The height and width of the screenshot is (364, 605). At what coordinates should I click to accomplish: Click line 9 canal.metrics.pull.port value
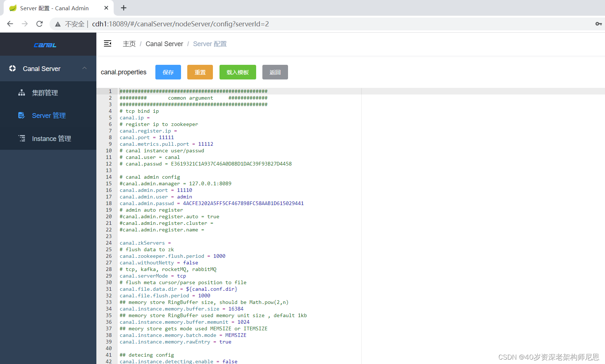pyautogui.click(x=206, y=144)
